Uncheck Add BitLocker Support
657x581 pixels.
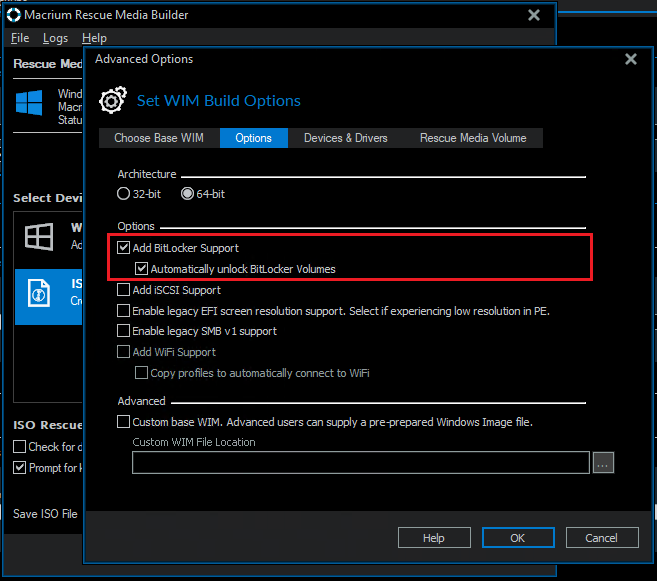[x=123, y=248]
